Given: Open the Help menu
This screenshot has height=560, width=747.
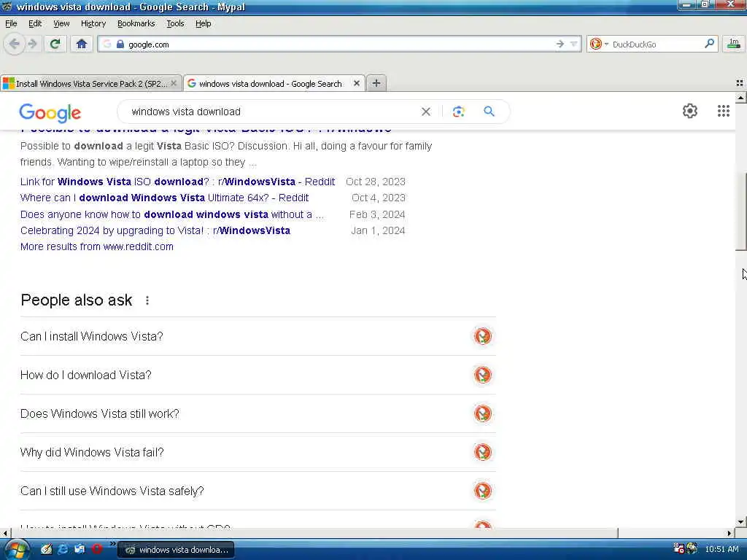Looking at the screenshot, I should 203,23.
